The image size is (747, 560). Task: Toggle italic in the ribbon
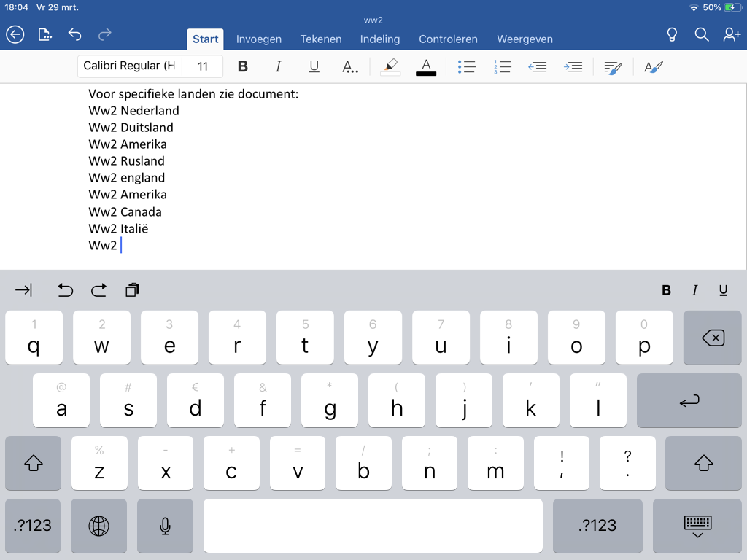[278, 66]
